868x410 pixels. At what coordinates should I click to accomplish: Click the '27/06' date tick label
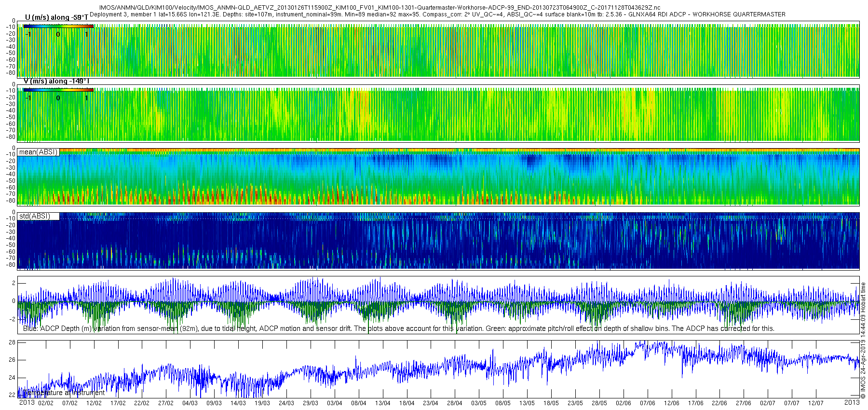coord(744,403)
